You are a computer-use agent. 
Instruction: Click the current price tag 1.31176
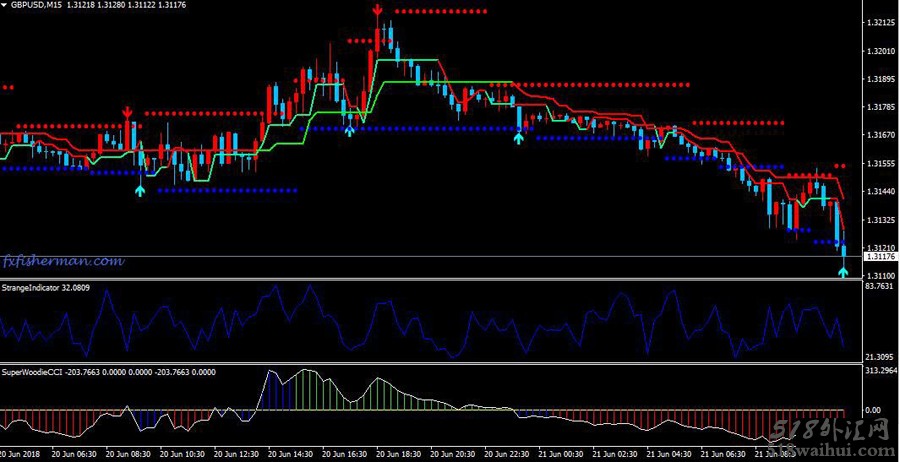pos(880,257)
